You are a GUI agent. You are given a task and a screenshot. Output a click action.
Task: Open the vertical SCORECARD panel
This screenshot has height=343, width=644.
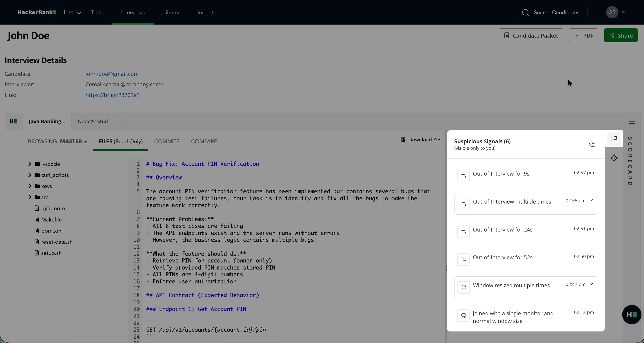pos(630,161)
